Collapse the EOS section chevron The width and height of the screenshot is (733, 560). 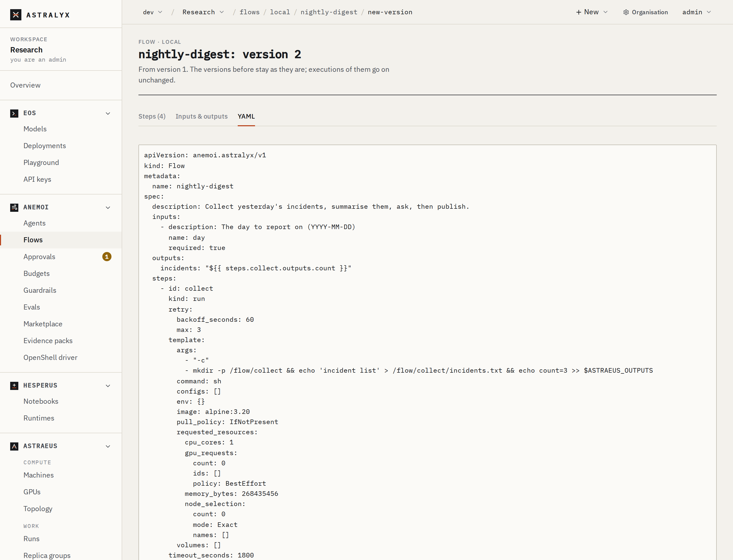[x=108, y=113]
